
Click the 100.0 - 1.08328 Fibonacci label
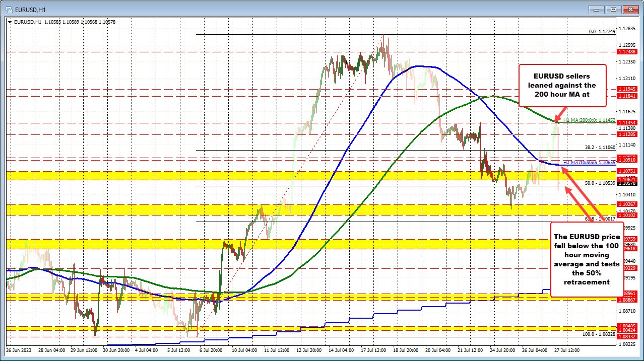pyautogui.click(x=600, y=334)
